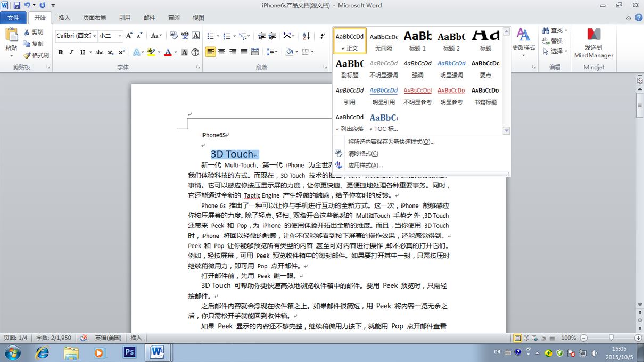Viewport: 644px width, 362px height.
Task: Click the Copy (复制) button
Action: 34,44
